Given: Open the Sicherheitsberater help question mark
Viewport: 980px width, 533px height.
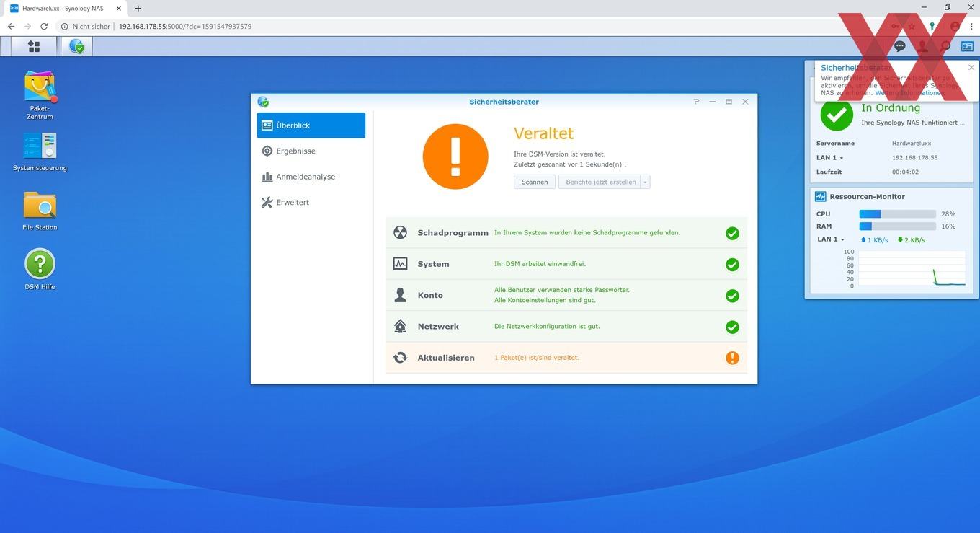Looking at the screenshot, I should [x=696, y=102].
